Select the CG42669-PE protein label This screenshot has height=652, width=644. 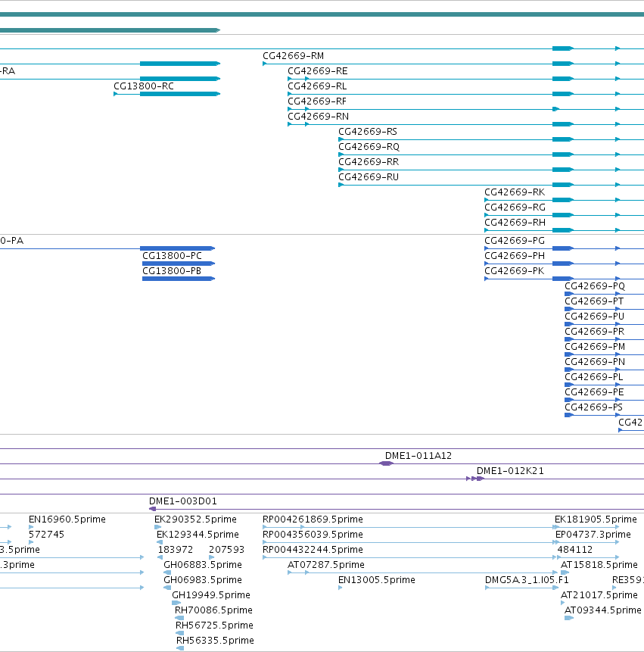594,392
